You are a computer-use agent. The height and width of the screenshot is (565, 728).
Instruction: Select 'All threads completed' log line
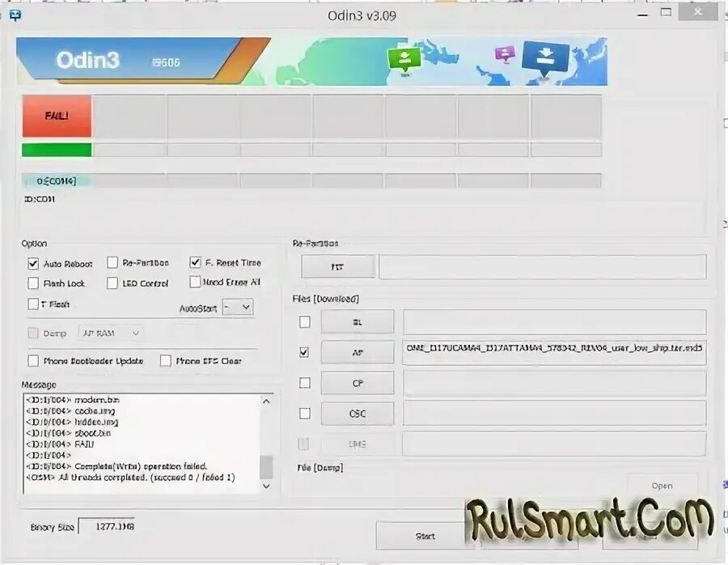(x=130, y=478)
